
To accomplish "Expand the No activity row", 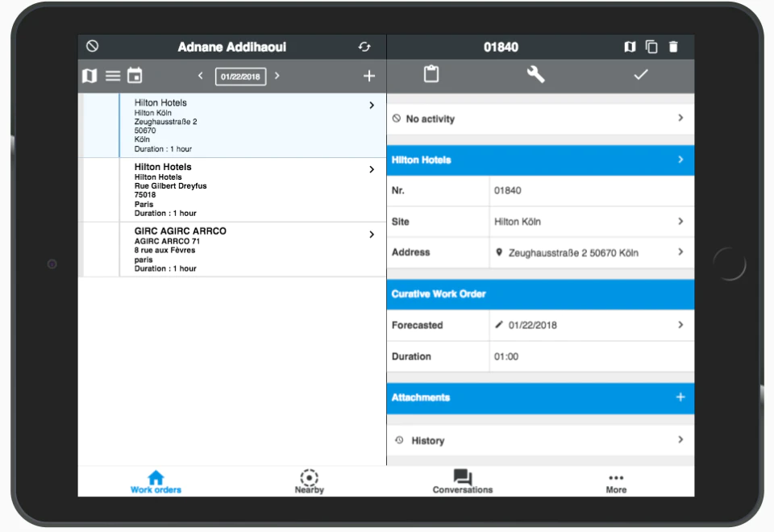I will pyautogui.click(x=540, y=119).
